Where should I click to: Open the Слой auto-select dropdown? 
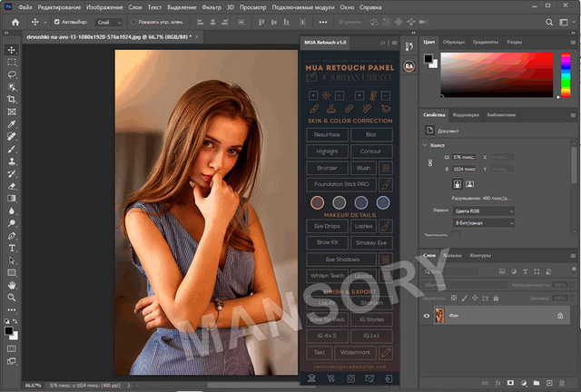[x=108, y=21]
